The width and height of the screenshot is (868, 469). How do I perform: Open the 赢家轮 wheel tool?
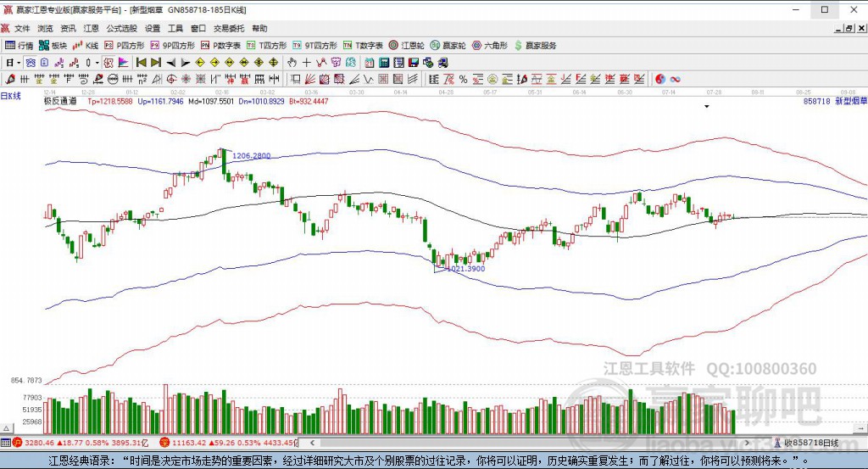[x=448, y=46]
